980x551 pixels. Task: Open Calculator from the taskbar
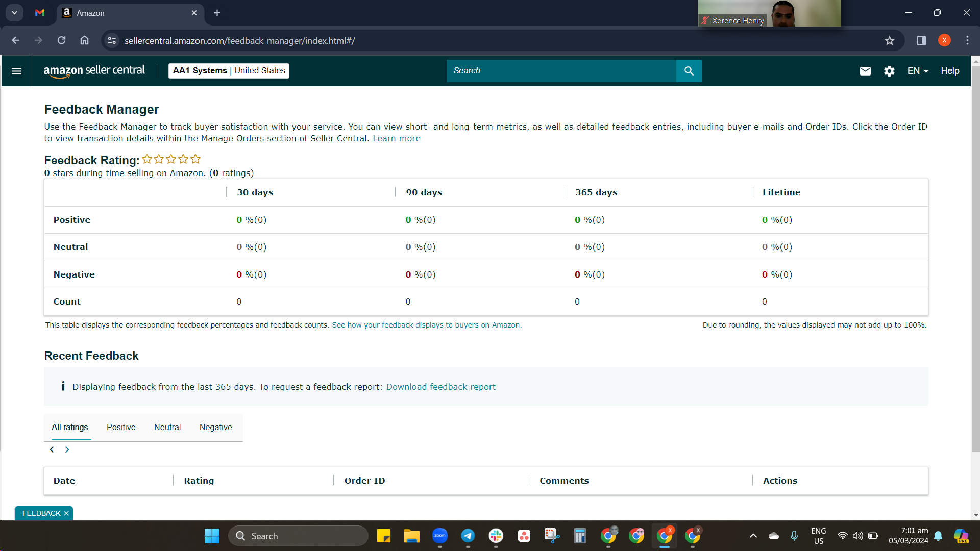(580, 536)
